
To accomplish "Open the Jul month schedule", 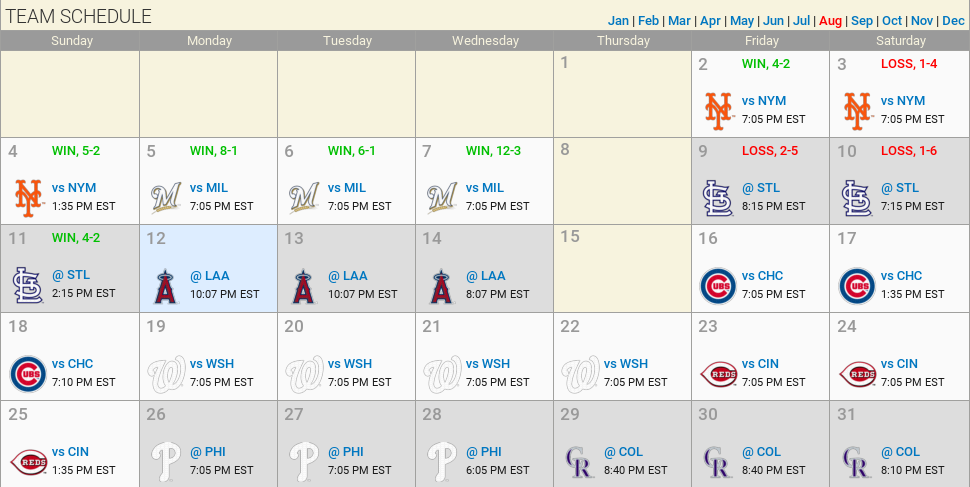I will [x=802, y=21].
